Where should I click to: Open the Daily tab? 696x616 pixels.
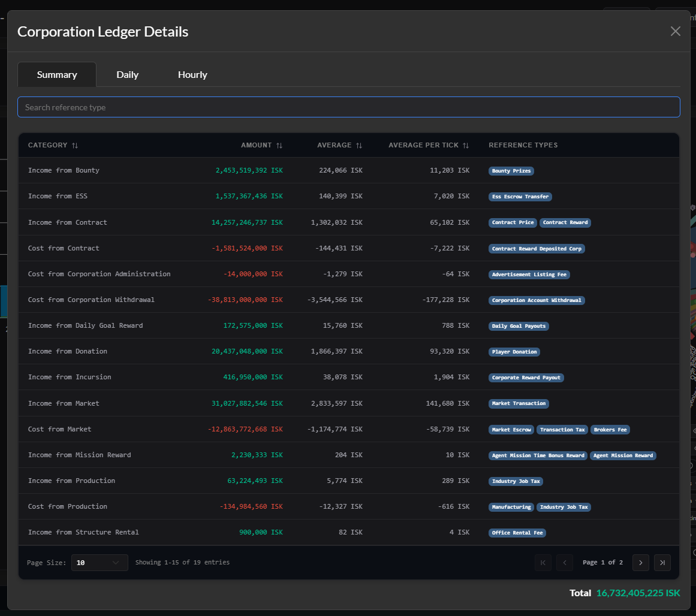pos(128,74)
